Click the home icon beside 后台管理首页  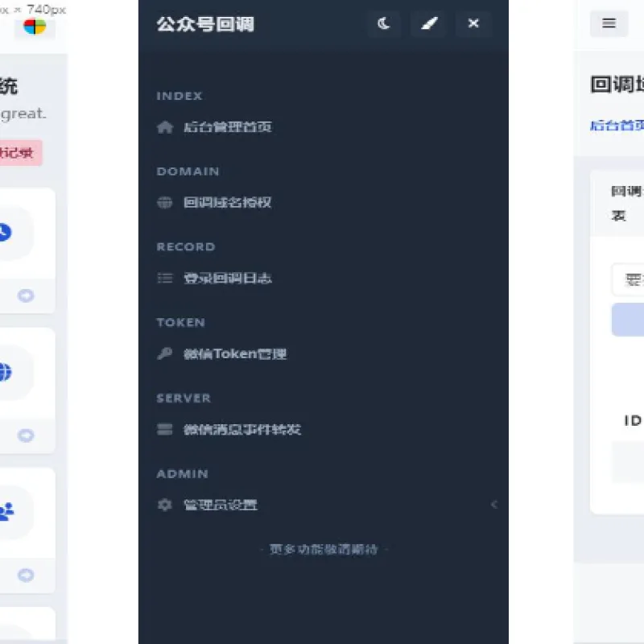165,127
